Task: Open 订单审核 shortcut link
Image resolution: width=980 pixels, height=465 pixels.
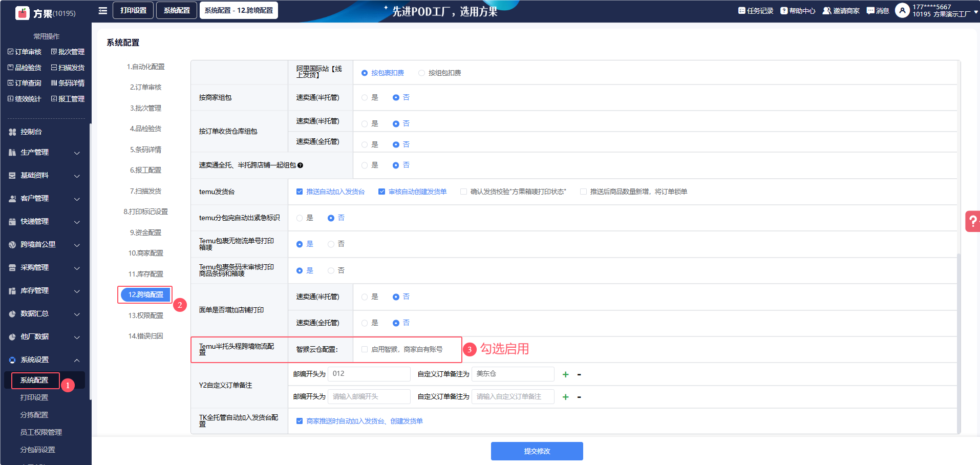Action: [25, 52]
